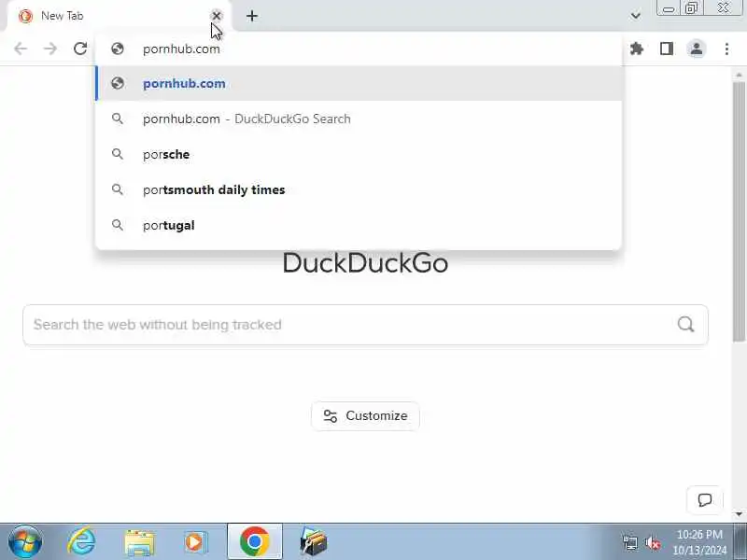Open the Customize button
The height and width of the screenshot is (560, 747).
pyautogui.click(x=365, y=415)
